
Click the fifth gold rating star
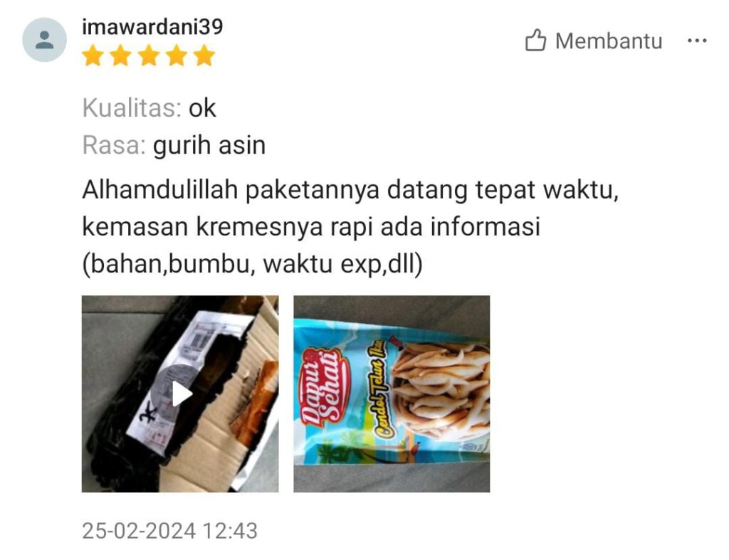pos(204,56)
